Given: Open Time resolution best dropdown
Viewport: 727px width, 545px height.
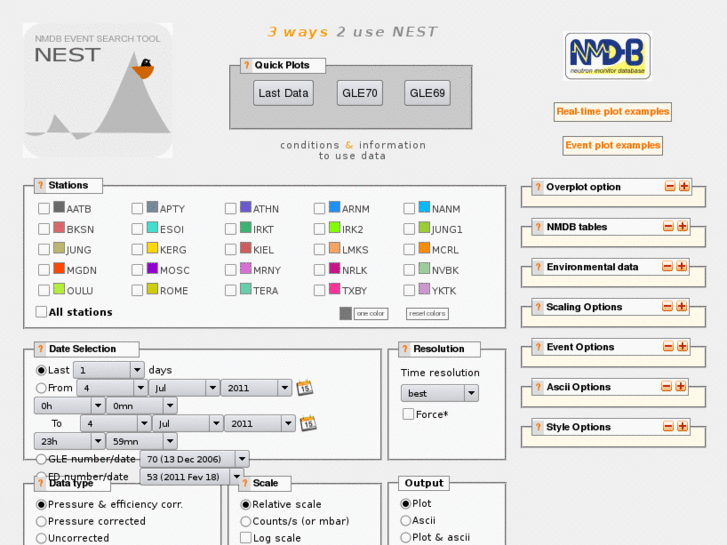Looking at the screenshot, I should coord(440,393).
